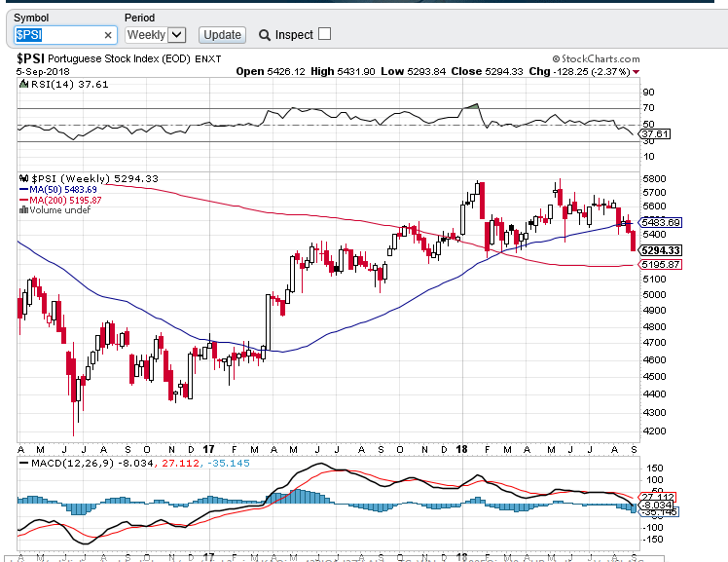Click the $PSI (Weekly) 5294.33 legend label
This screenshot has height=562, width=728.
(94, 179)
